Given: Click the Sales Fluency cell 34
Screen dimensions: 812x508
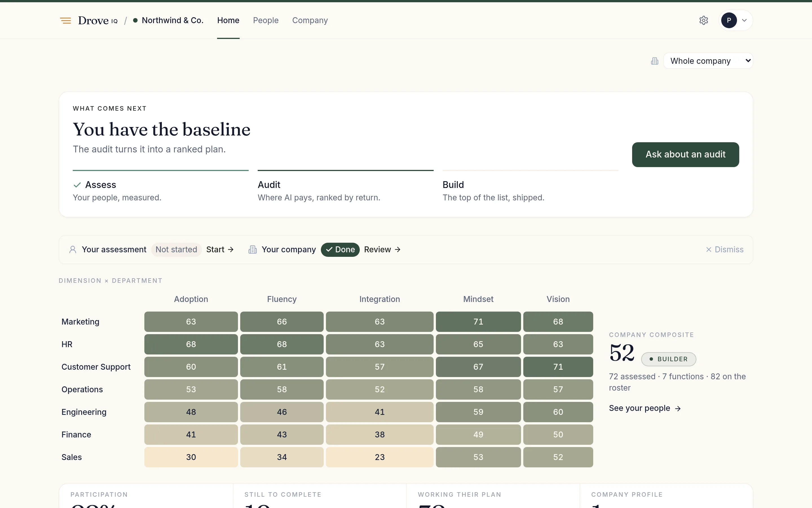Looking at the screenshot, I should point(282,457).
